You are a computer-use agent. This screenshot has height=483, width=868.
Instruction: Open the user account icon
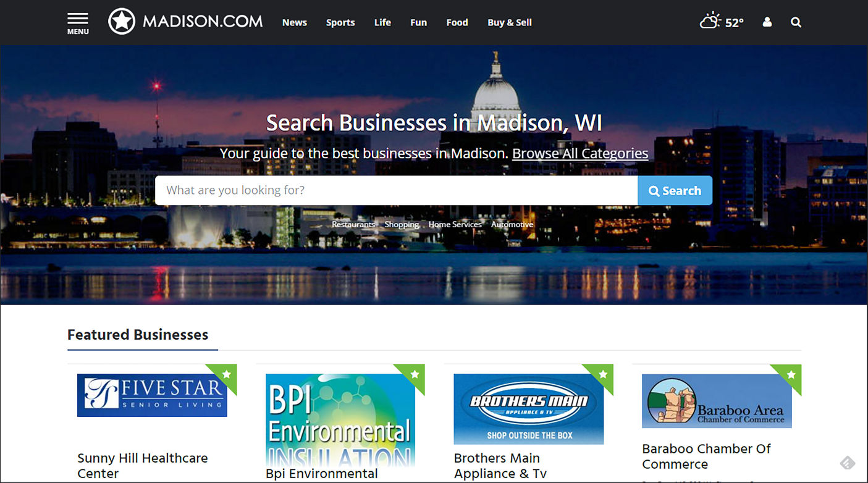767,22
